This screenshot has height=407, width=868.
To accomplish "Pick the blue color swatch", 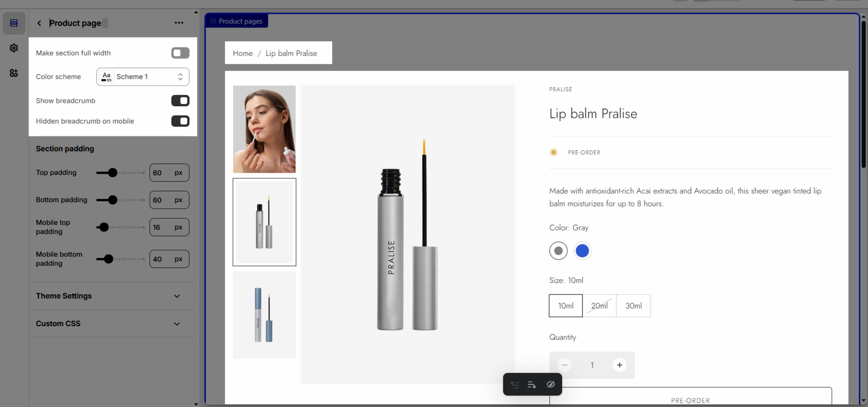I will click(x=582, y=251).
